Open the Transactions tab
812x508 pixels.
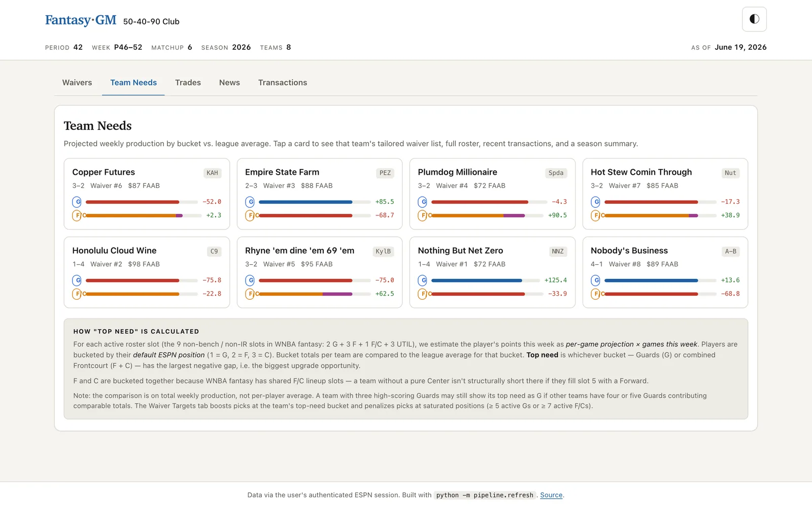pyautogui.click(x=283, y=82)
